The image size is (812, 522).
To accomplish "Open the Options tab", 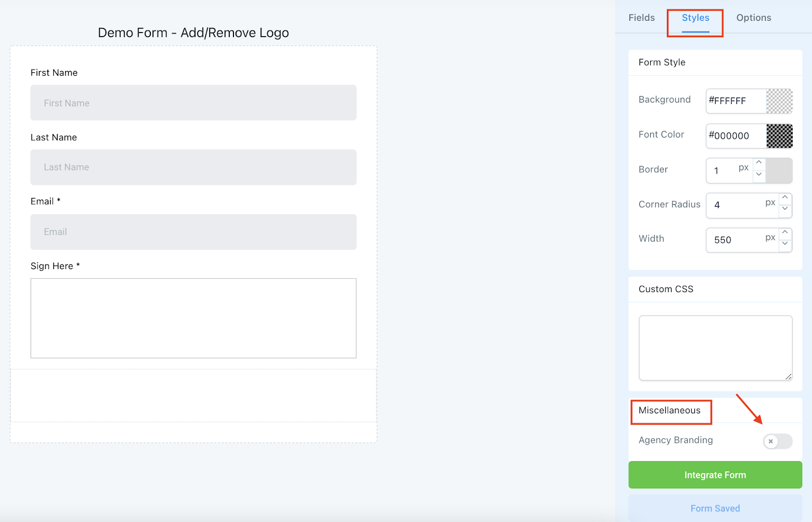I will click(x=754, y=18).
